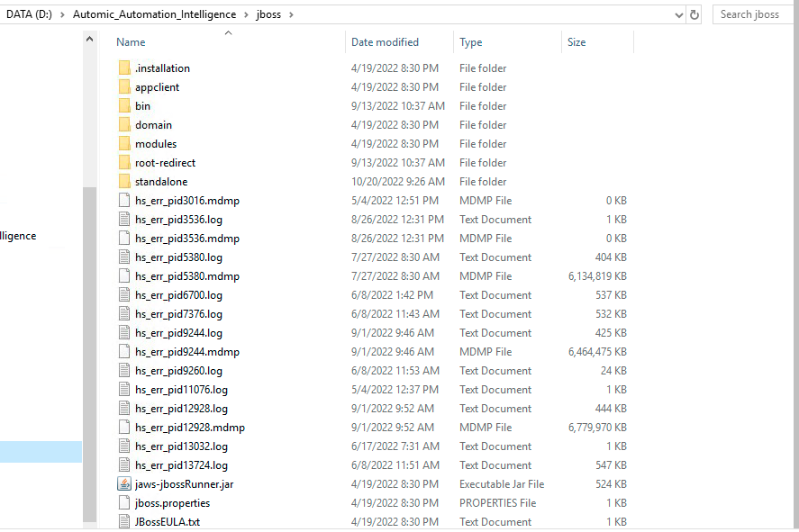
Task: Select the highlighted navigation pane item
Action: click(41, 452)
